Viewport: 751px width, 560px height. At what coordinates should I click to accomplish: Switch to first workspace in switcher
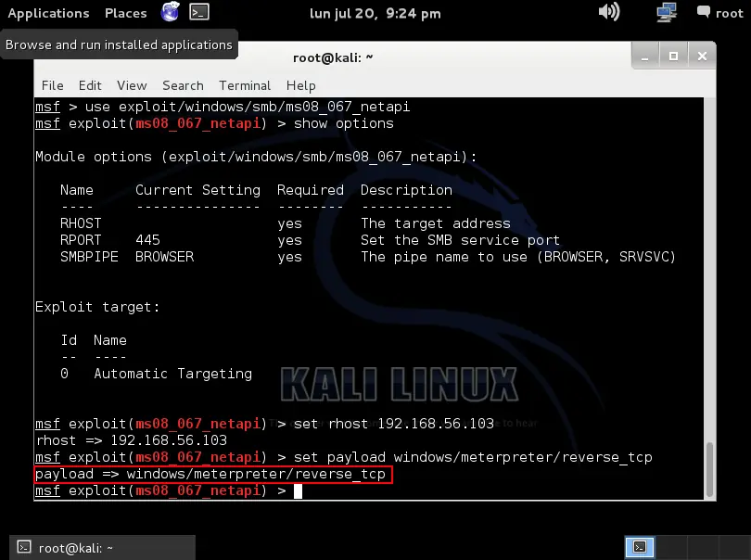tap(640, 547)
